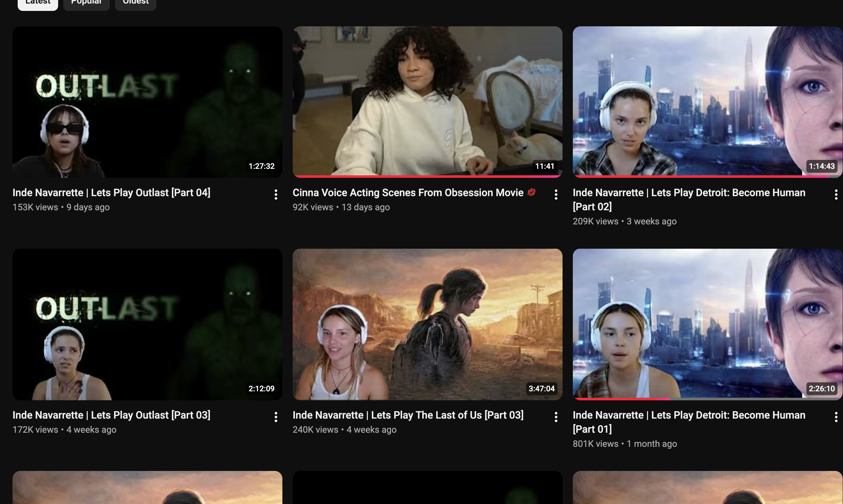Play the Outlast Part 03 thumbnail
The width and height of the screenshot is (843, 504).
(x=147, y=324)
